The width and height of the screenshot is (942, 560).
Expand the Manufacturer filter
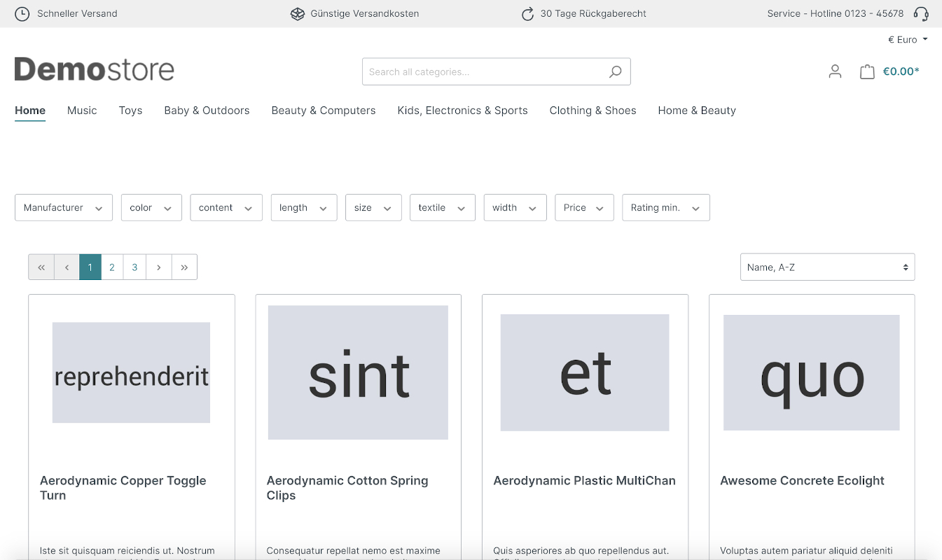[63, 208]
